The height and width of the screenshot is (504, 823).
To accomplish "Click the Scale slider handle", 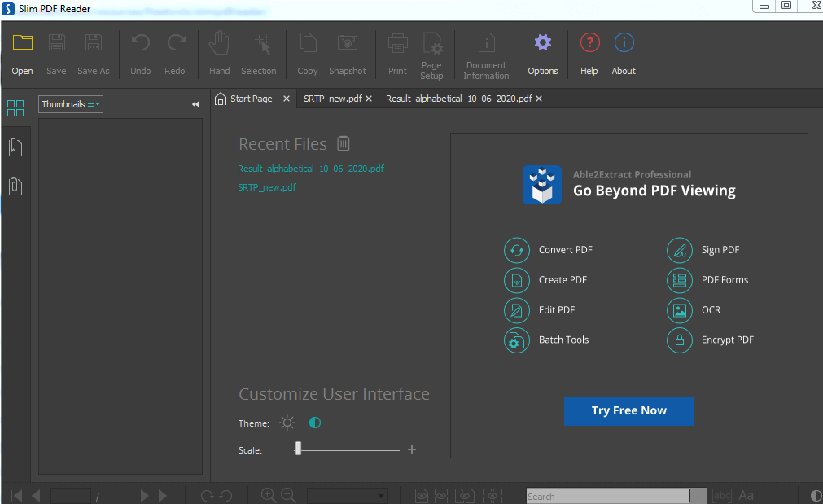I will [x=298, y=449].
